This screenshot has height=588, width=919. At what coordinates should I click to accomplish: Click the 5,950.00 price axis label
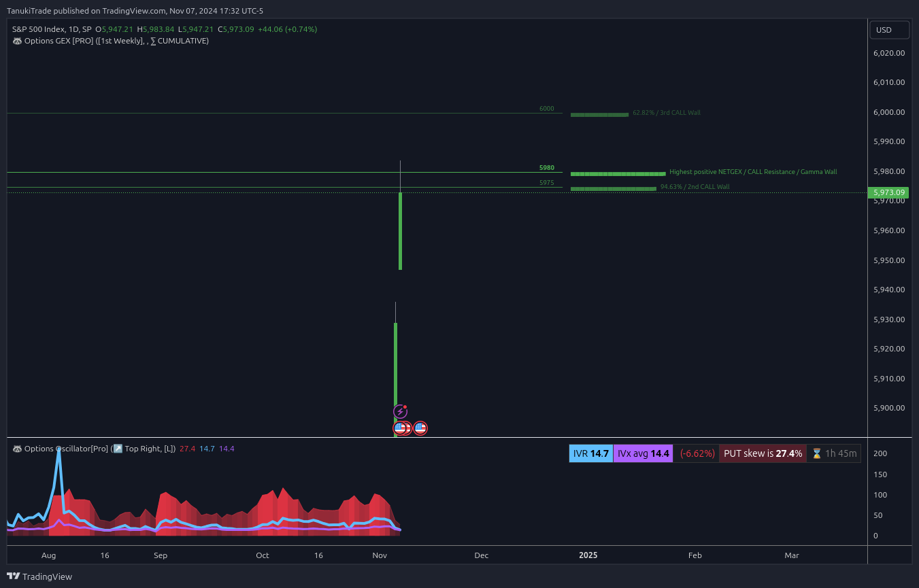(889, 260)
